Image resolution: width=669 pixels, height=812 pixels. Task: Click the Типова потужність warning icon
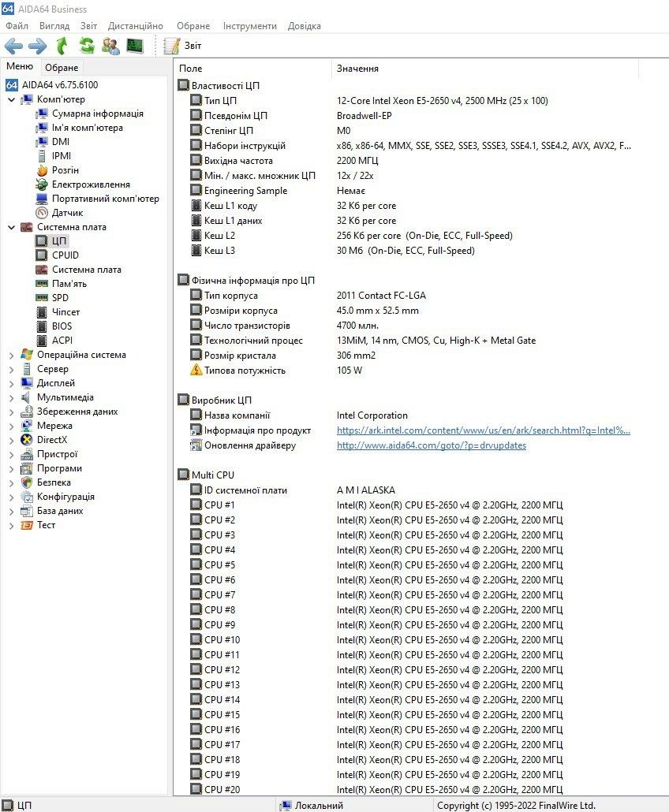[x=196, y=370]
